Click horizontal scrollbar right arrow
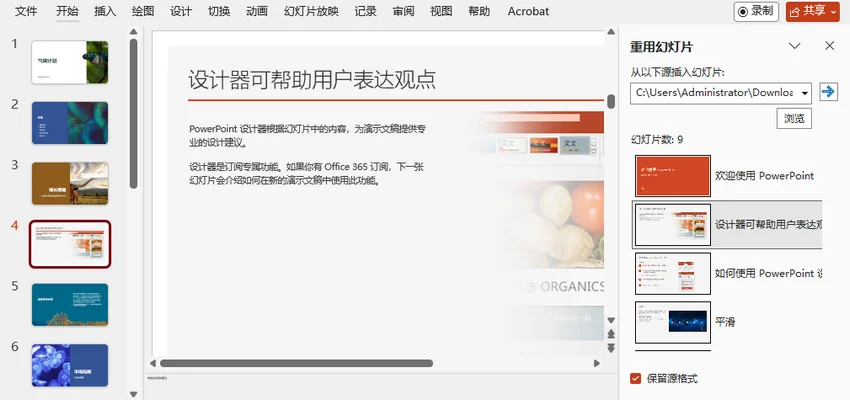The image size is (850, 400). click(597, 363)
